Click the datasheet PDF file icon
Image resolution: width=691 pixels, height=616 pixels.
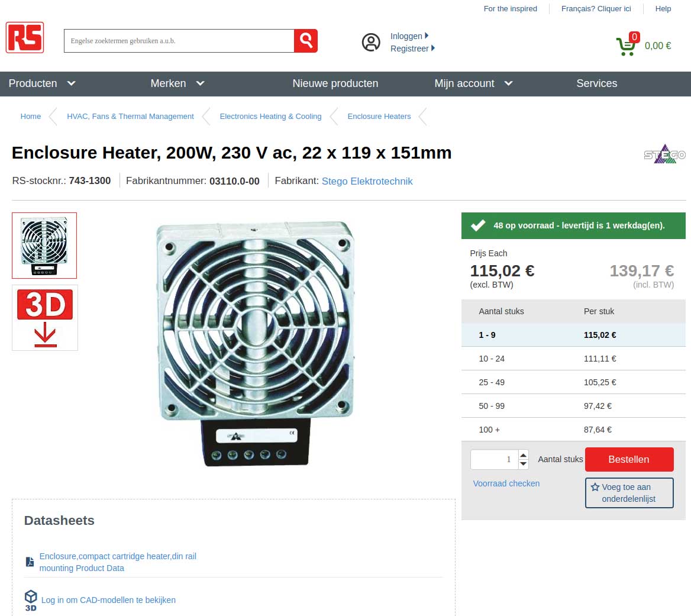(30, 562)
